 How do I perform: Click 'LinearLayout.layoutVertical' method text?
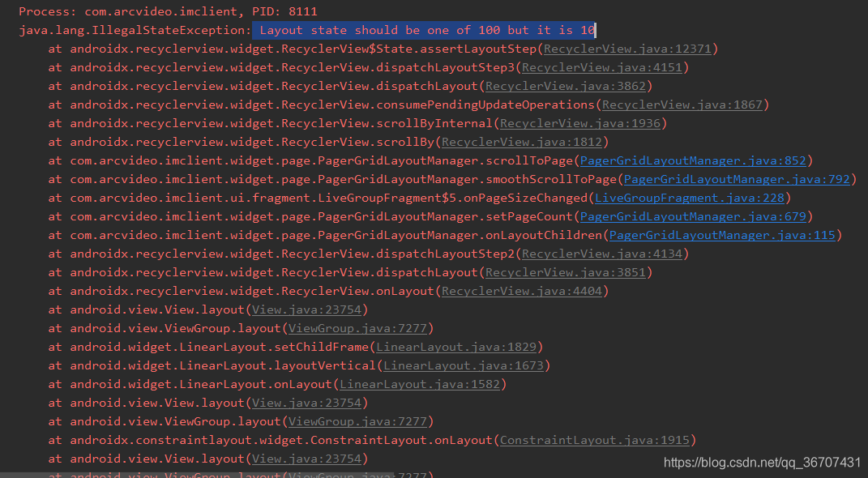[x=277, y=366]
